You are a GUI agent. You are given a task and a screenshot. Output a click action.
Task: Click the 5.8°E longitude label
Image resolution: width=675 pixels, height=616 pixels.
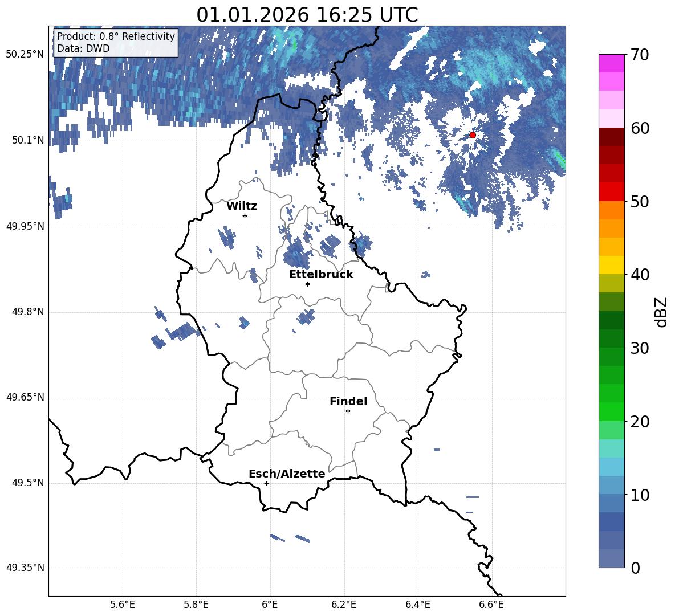tap(196, 605)
